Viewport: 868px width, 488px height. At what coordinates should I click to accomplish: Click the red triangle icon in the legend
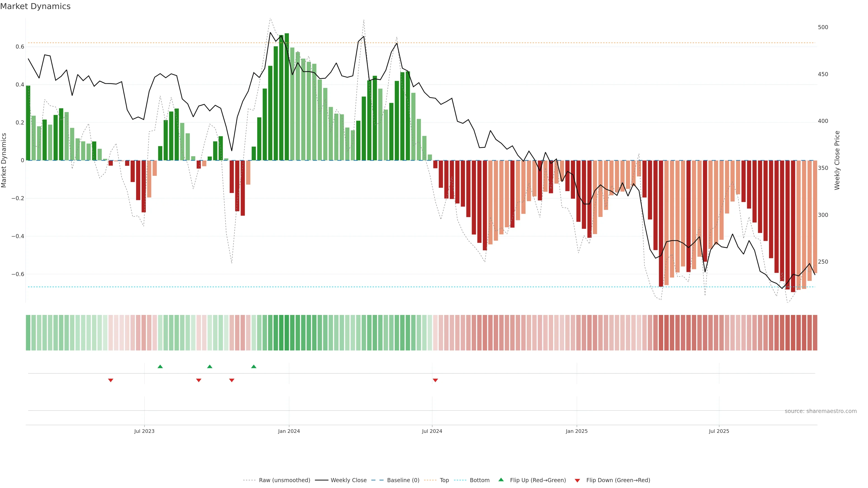[x=577, y=481]
